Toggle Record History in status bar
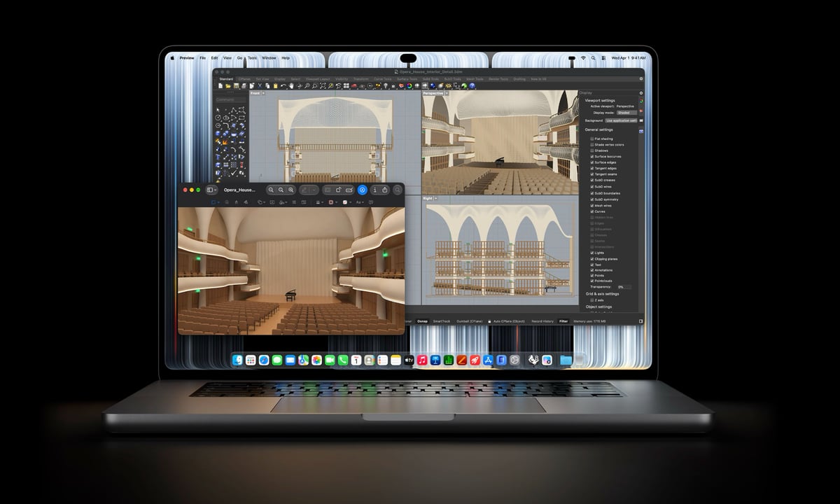 tap(542, 321)
